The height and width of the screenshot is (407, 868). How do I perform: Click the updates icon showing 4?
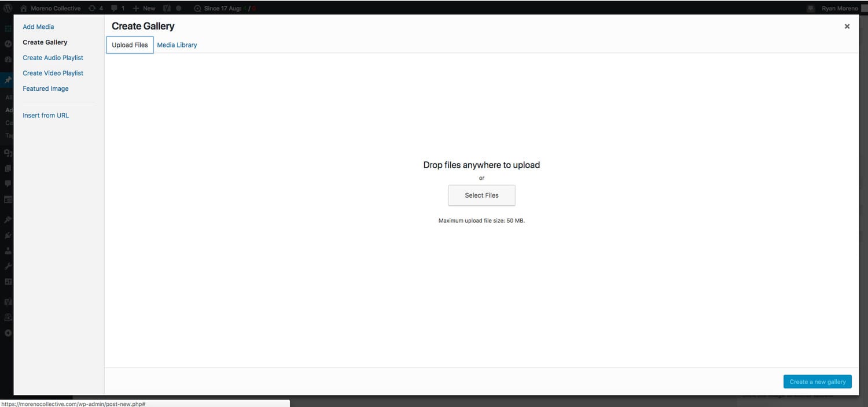tap(93, 9)
